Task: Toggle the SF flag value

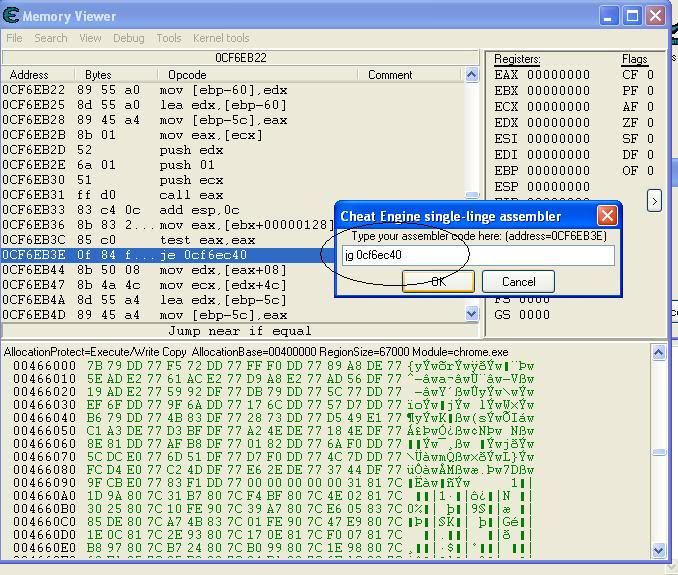Action: coord(650,139)
